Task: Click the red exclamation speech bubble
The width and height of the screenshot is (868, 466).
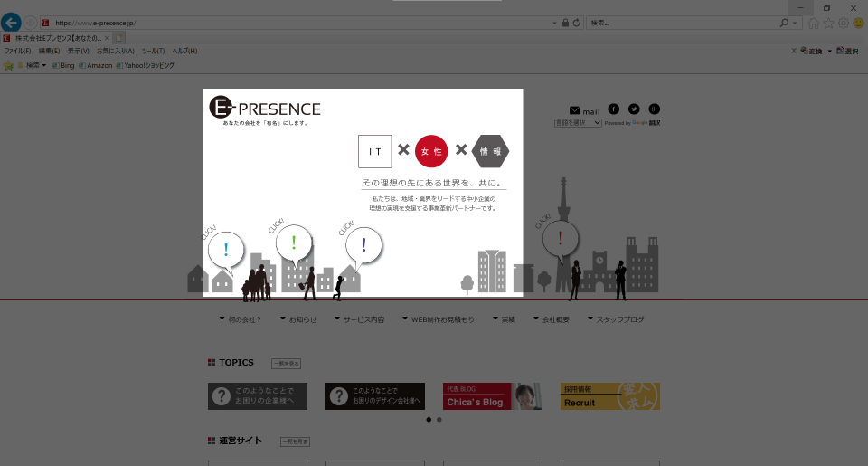Action: 561,239
